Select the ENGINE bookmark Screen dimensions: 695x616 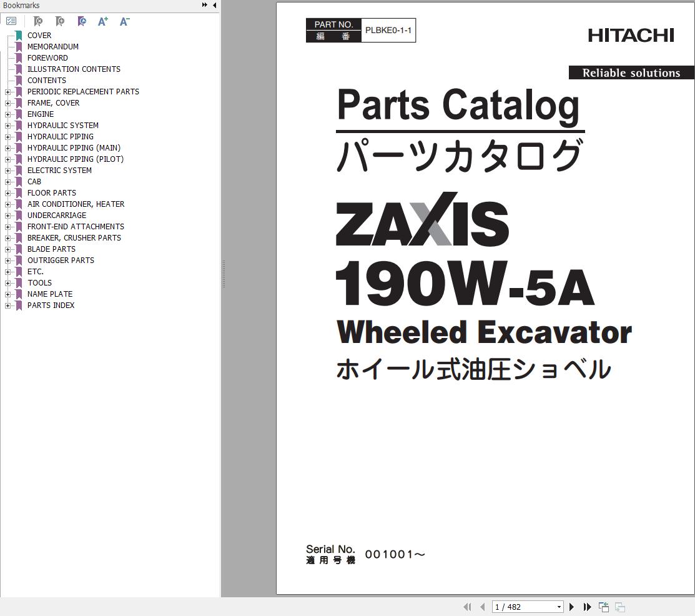pos(41,114)
